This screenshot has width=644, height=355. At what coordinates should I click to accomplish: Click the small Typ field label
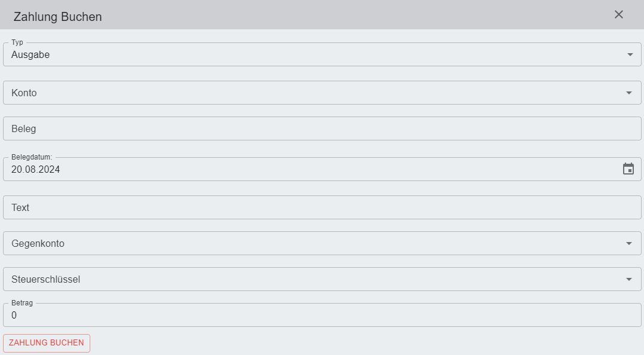(17, 42)
